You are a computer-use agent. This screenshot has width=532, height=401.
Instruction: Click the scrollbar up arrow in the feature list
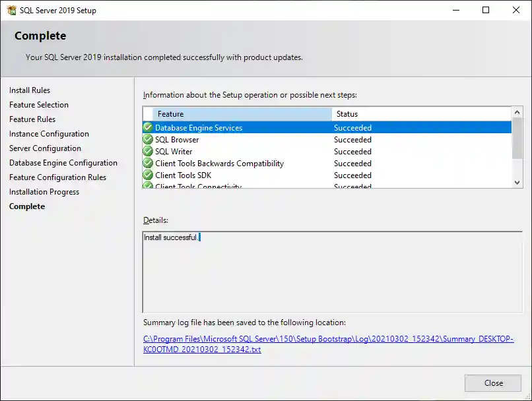pos(515,111)
